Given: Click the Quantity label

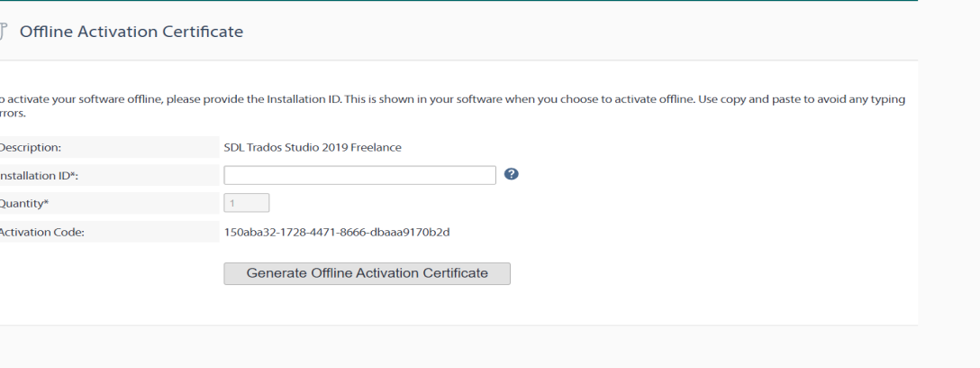Looking at the screenshot, I should tap(23, 204).
